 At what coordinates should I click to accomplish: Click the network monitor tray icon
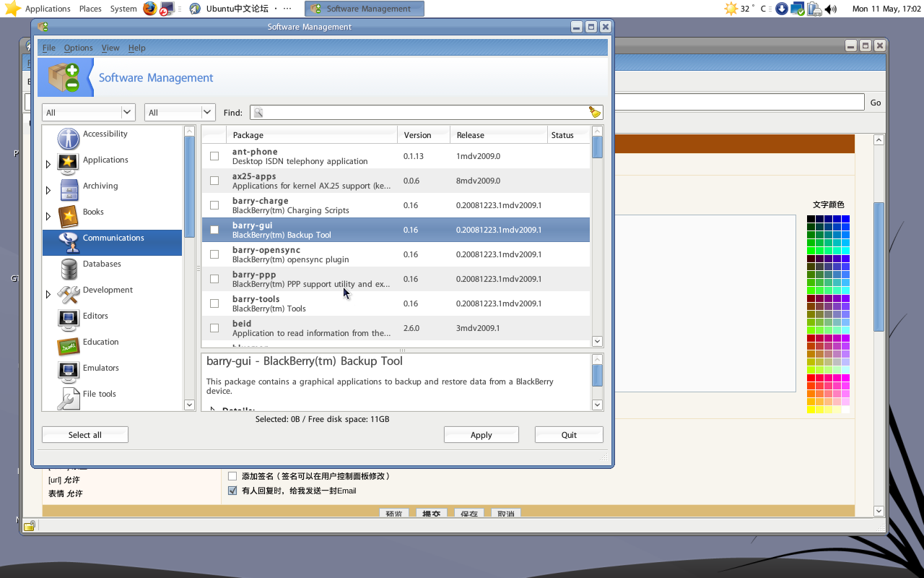[x=798, y=9]
